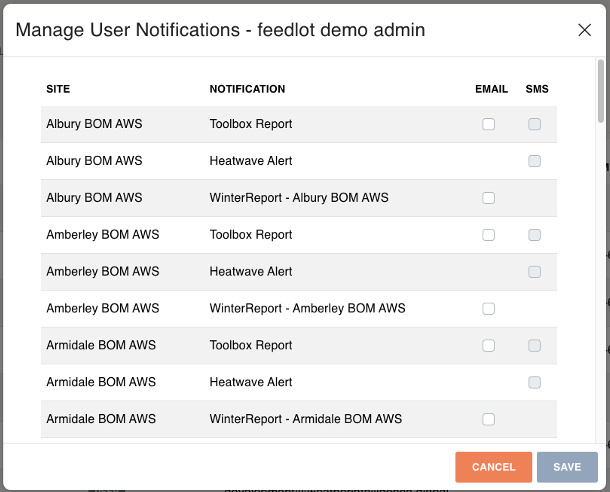Click the EMAIL column header
Image resolution: width=610 pixels, height=492 pixels.
point(491,89)
